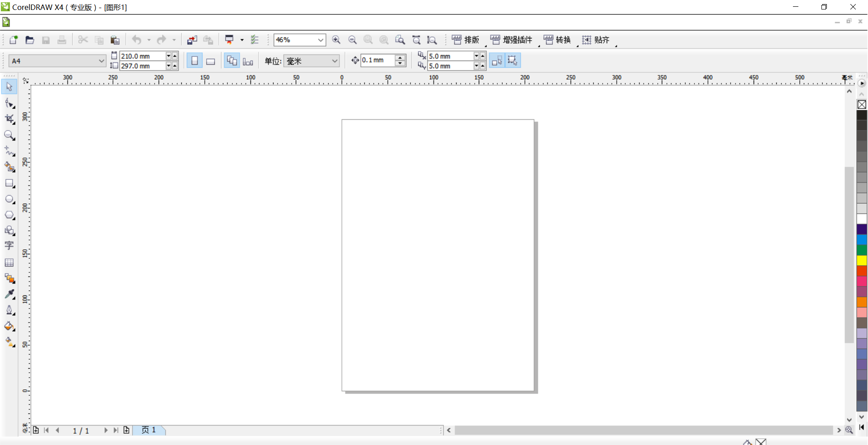Go to the first page
This screenshot has width=868, height=445.
(x=47, y=430)
